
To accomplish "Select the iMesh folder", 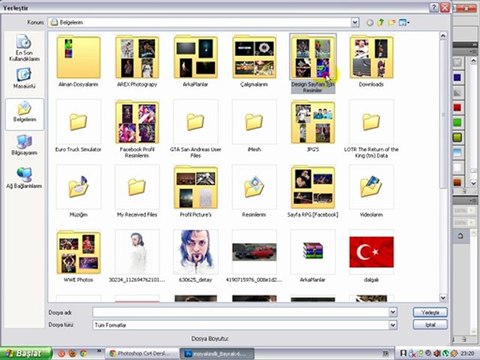I will click(x=254, y=126).
